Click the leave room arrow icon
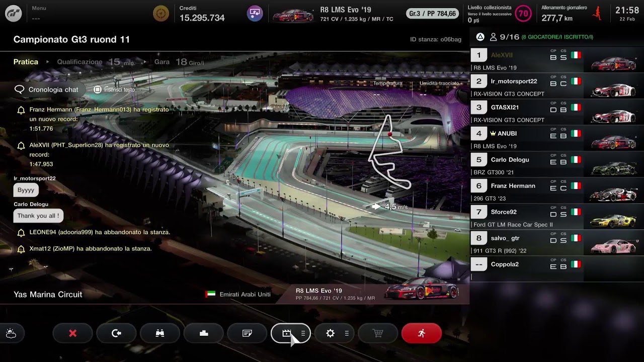The height and width of the screenshot is (362, 644). point(116,333)
